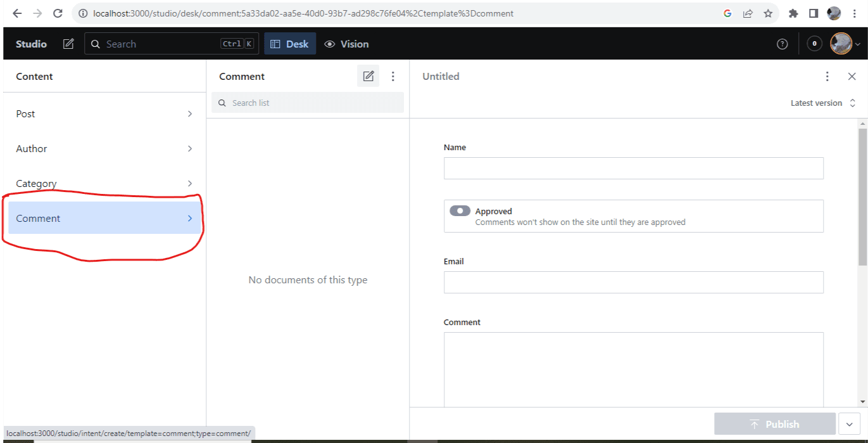This screenshot has width=868, height=443.
Task: Open the user avatar menu
Action: 845,44
